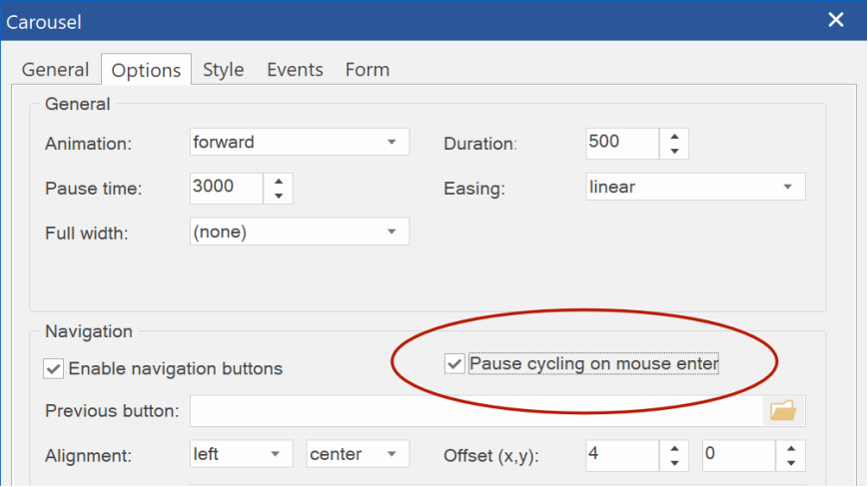Toggle Enable navigation buttons checkbox

click(x=53, y=368)
